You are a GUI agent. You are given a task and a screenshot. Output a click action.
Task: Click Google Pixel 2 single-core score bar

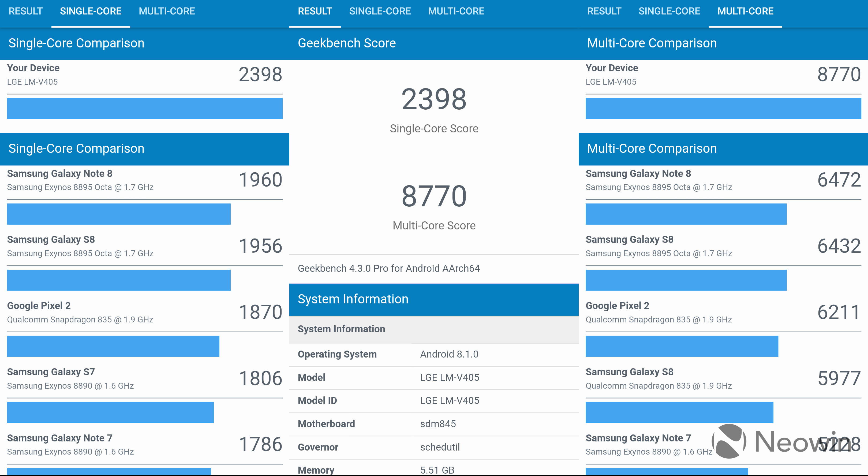113,346
